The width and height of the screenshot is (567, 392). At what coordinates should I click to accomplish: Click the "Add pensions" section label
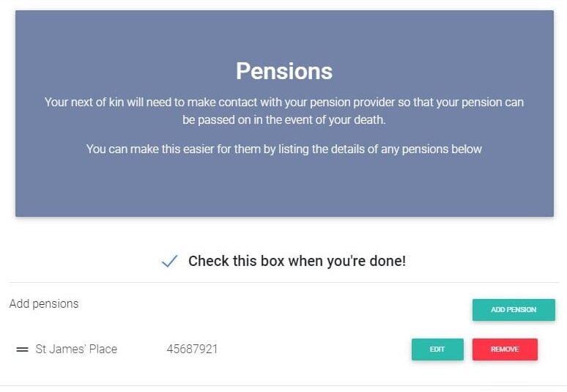44,303
